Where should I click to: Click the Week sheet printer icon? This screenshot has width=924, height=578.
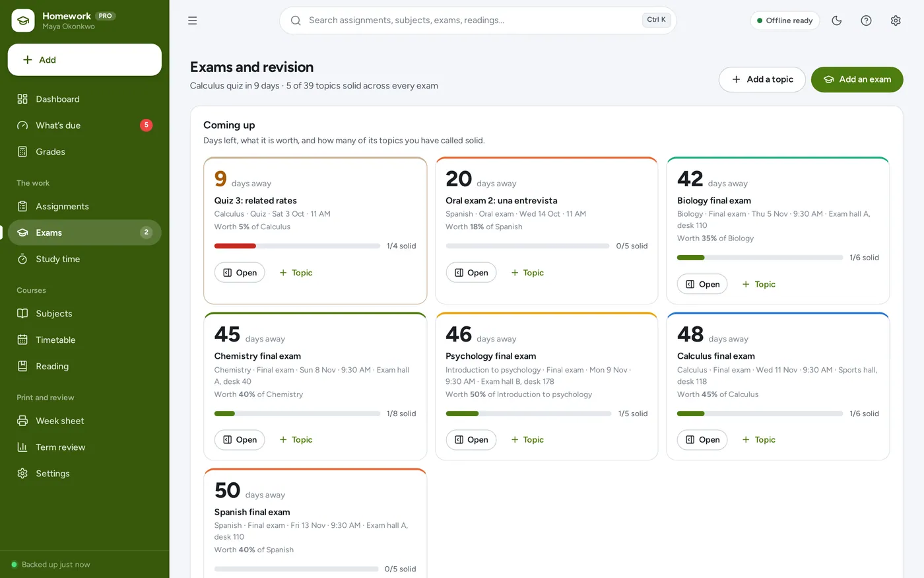click(22, 421)
